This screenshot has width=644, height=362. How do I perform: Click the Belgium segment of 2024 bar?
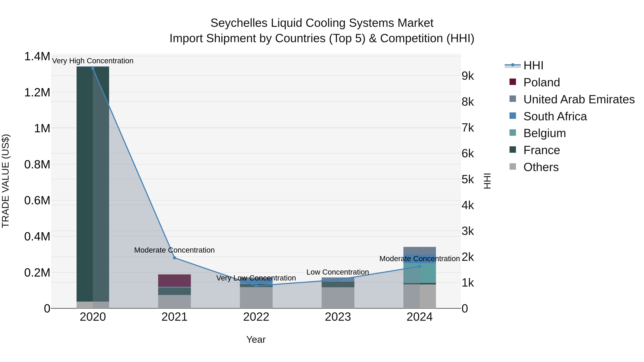pos(419,273)
